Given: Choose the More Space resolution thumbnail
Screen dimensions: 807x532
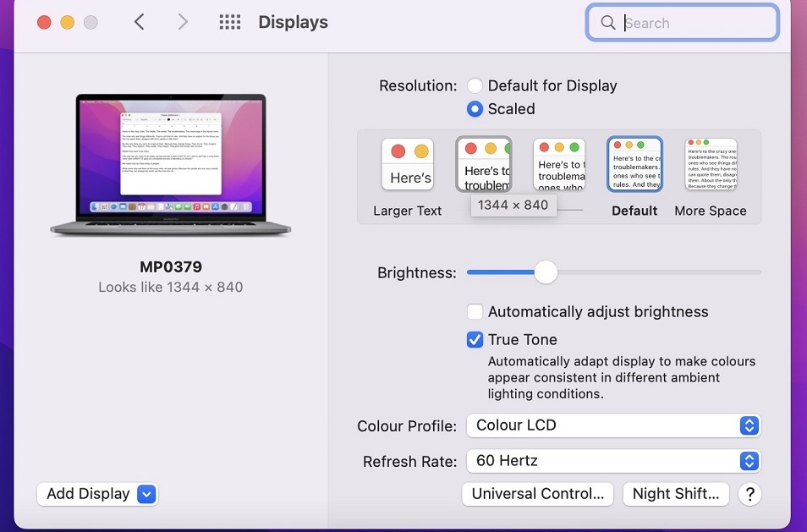Looking at the screenshot, I should (711, 165).
